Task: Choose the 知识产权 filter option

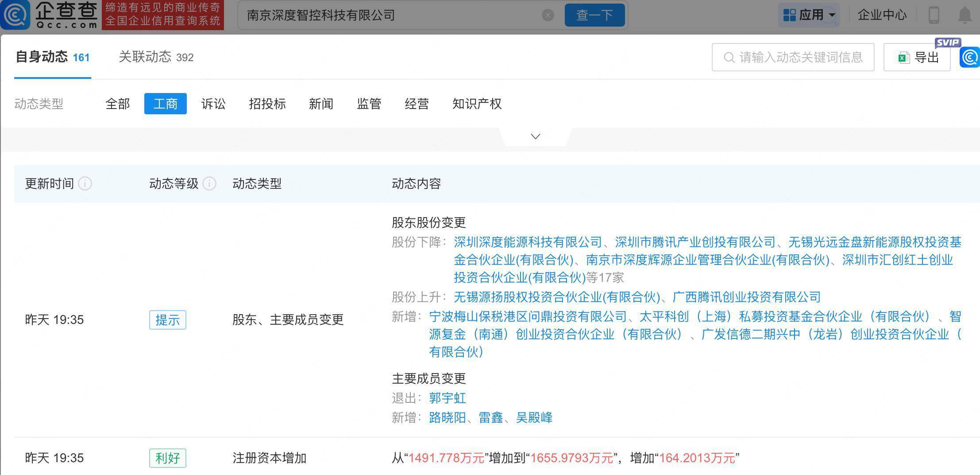Action: click(x=477, y=104)
